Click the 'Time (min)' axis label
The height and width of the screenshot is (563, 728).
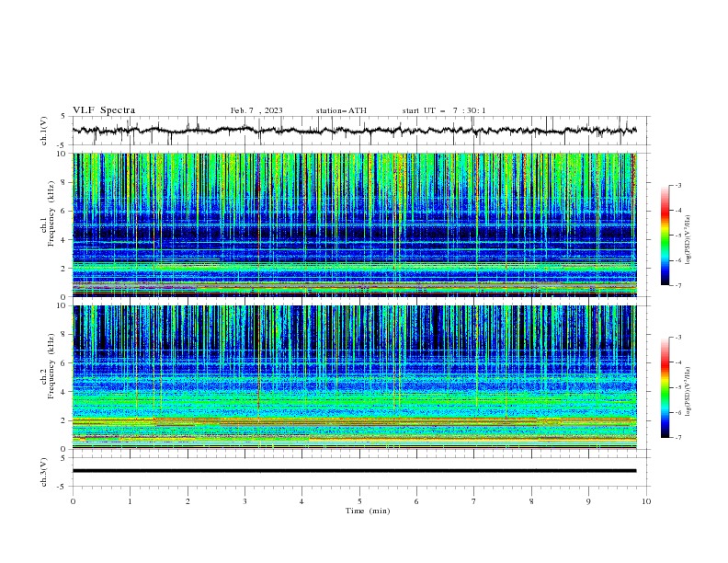pyautogui.click(x=368, y=511)
